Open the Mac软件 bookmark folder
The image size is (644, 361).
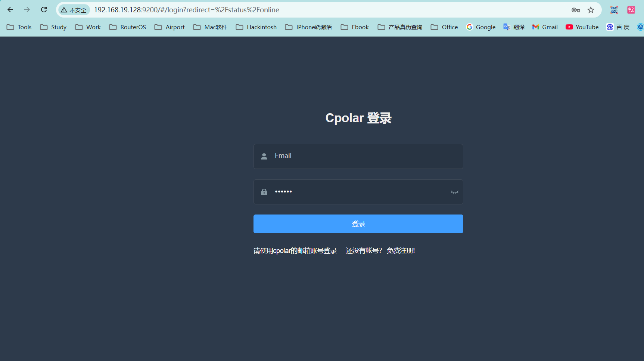coord(210,27)
